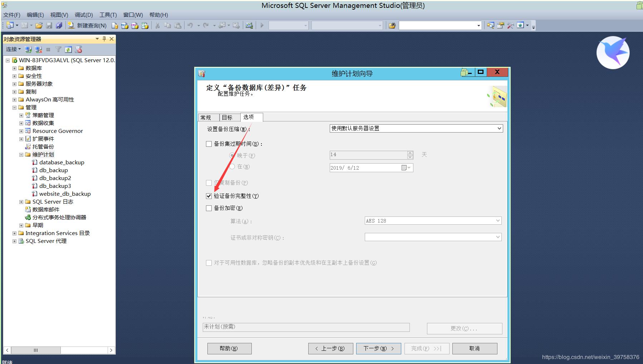Switch to the 常规 (General) tab
Image resolution: width=643 pixels, height=364 pixels.
pos(206,118)
